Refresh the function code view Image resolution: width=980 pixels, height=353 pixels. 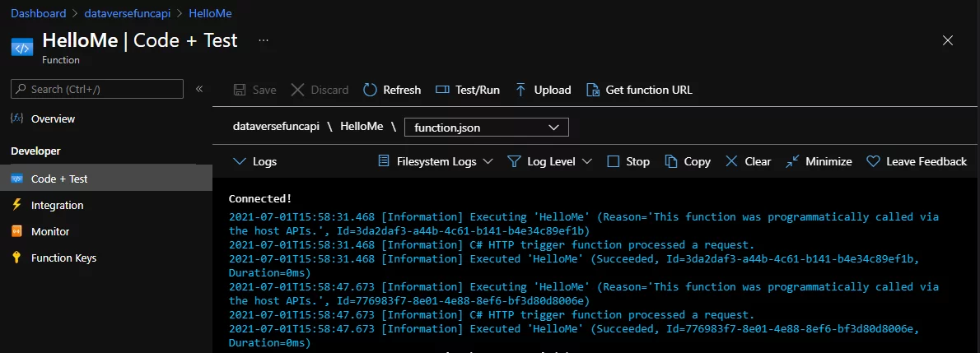392,90
